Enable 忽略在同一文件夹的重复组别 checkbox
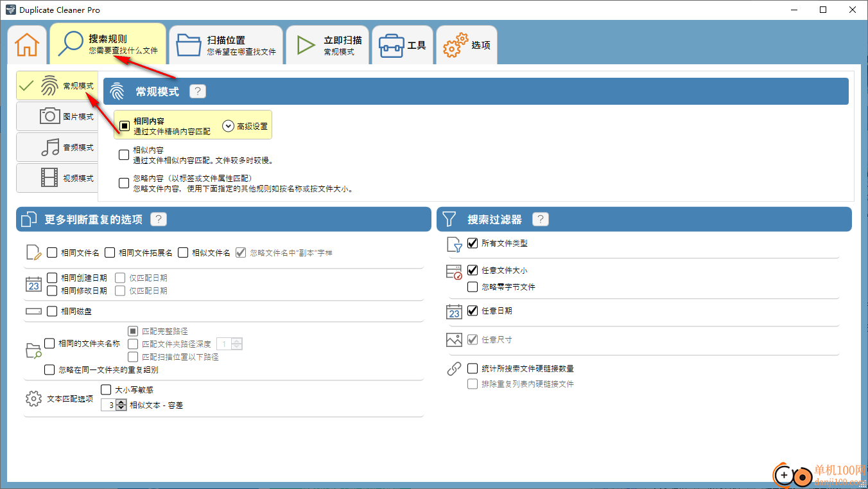This screenshot has height=489, width=868. pyautogui.click(x=49, y=369)
